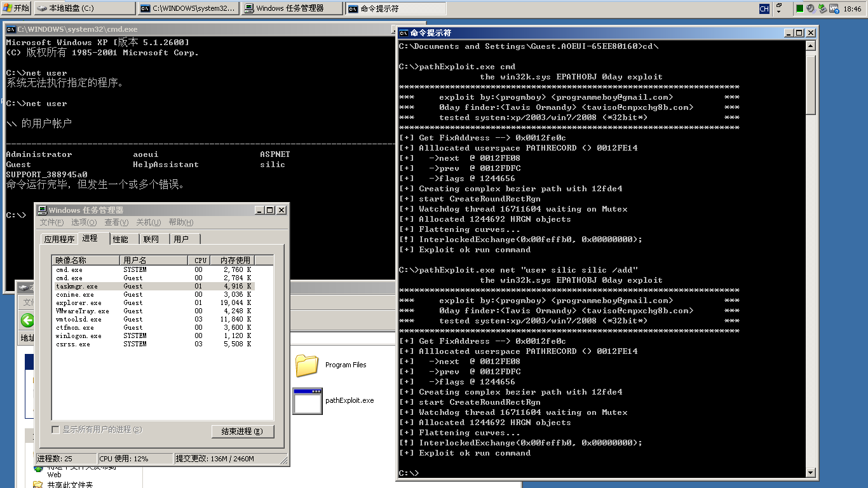Viewport: 868px width, 488px height.
Task: Minimize the Windows 任务管理器 window
Action: (259, 210)
